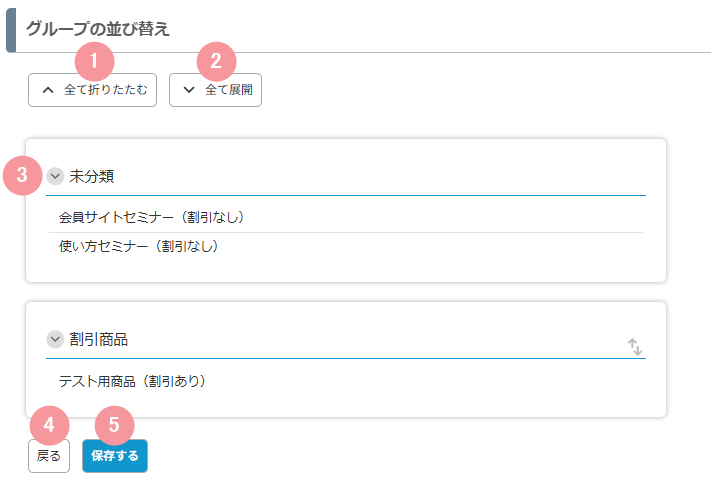Click the pink number 1 badge

(94, 62)
